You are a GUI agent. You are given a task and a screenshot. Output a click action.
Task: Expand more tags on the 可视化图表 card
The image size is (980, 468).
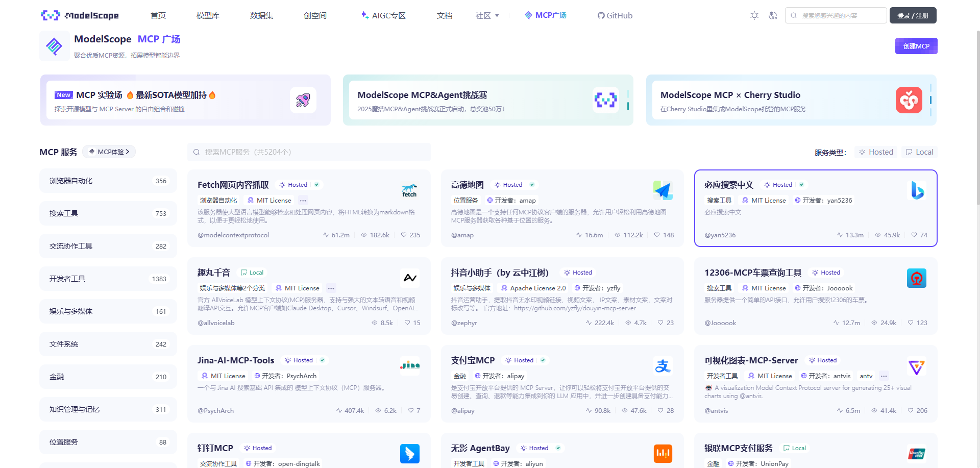pyautogui.click(x=884, y=376)
